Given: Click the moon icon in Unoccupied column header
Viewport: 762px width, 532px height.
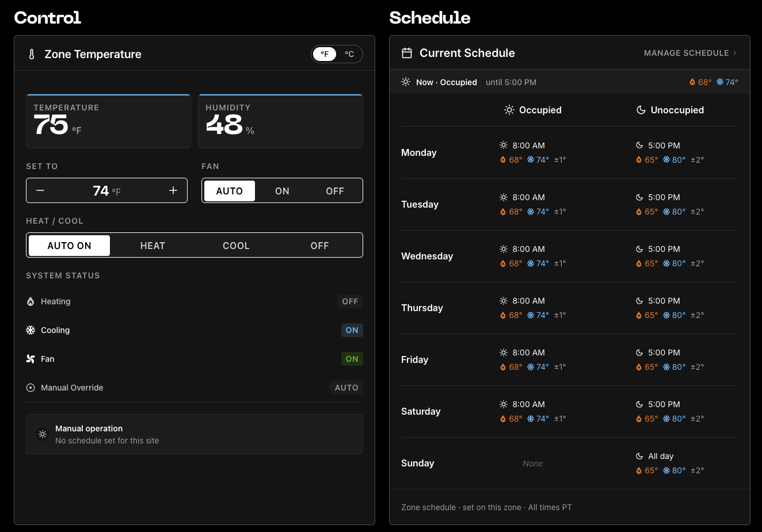Looking at the screenshot, I should [641, 110].
